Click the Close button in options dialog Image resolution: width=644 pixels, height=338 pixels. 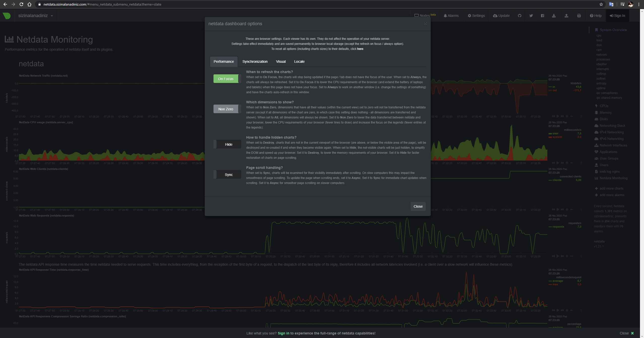click(418, 206)
